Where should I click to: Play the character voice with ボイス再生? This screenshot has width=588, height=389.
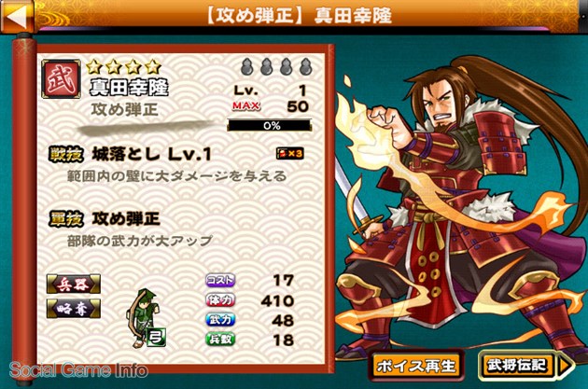(x=416, y=366)
